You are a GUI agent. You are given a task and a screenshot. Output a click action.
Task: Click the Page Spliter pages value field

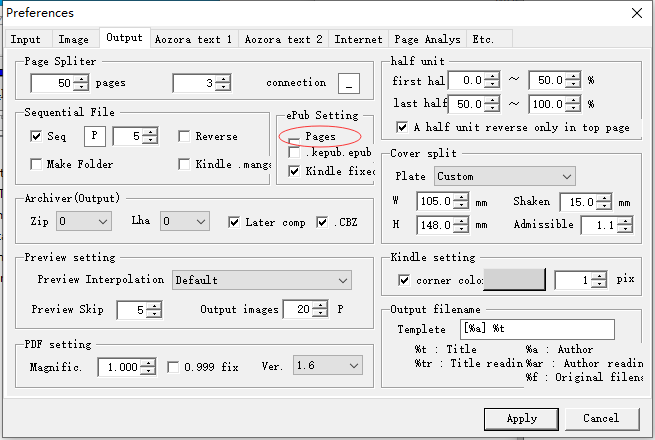click(52, 83)
